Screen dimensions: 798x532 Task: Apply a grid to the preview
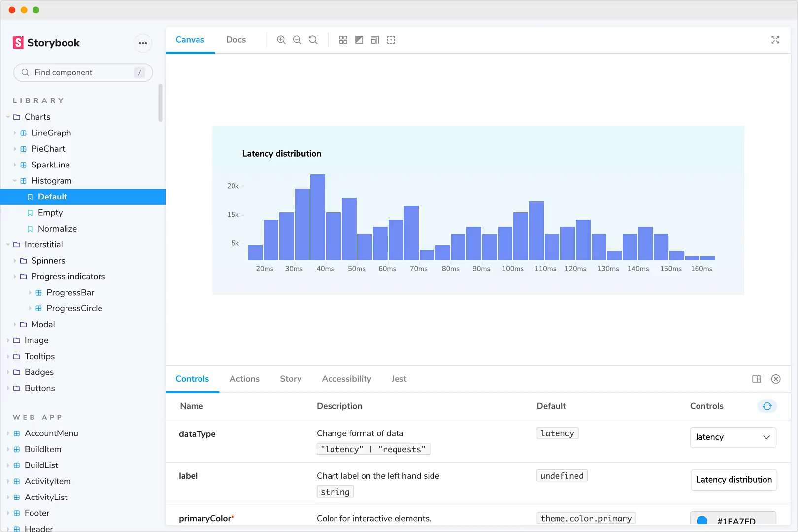point(343,40)
